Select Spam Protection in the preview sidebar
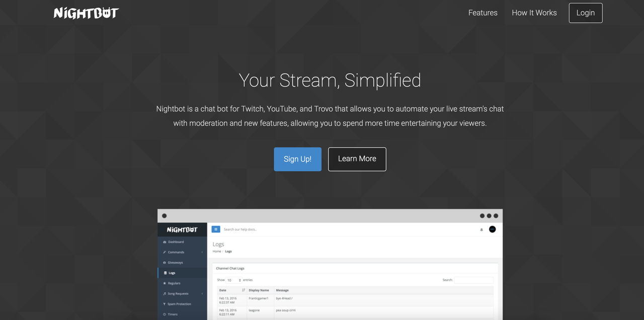This screenshot has width=644, height=320. [x=182, y=304]
